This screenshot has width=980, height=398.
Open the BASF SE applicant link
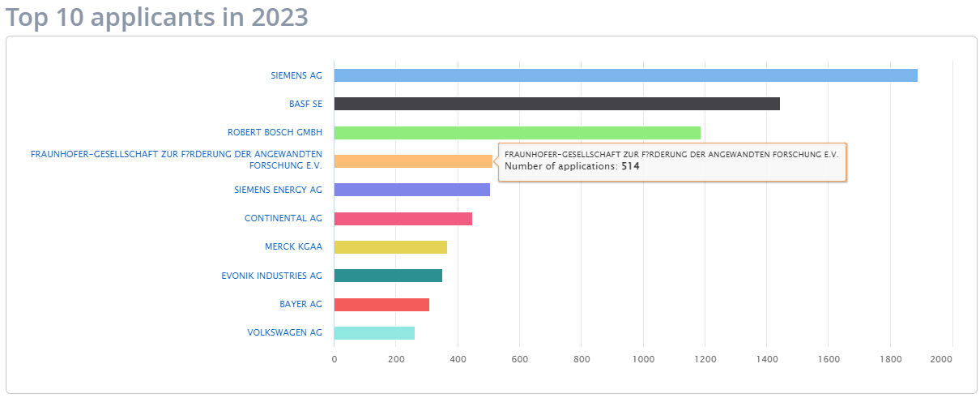pos(305,104)
